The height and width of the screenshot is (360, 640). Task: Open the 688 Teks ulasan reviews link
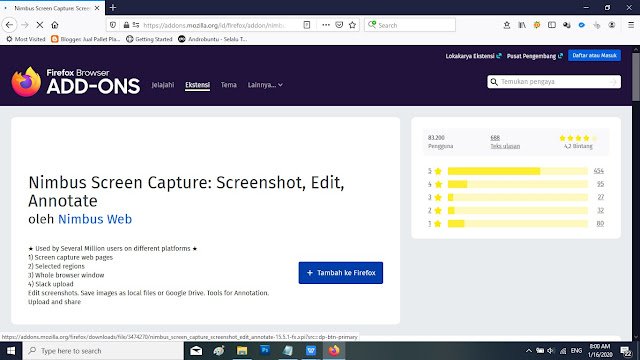pyautogui.click(x=505, y=142)
